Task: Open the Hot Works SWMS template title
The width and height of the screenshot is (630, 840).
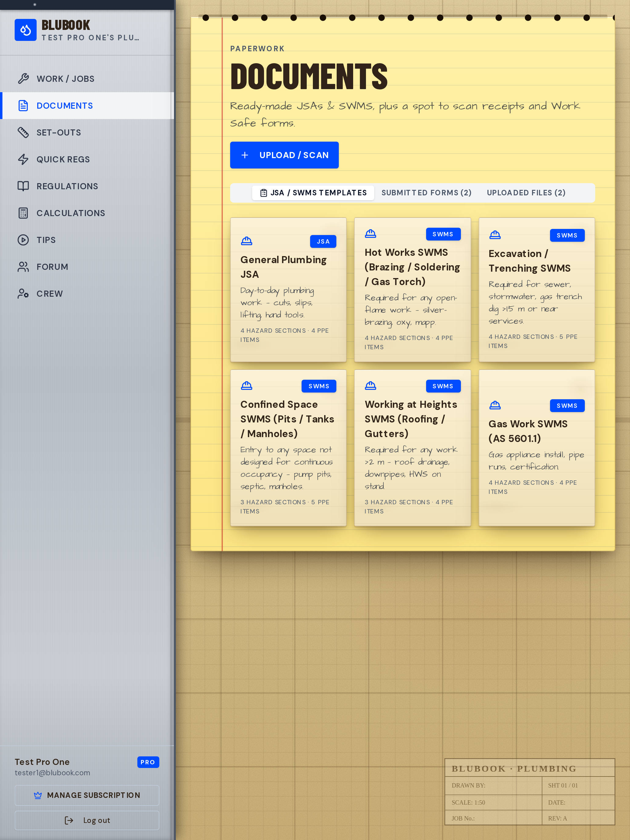Action: [412, 267]
